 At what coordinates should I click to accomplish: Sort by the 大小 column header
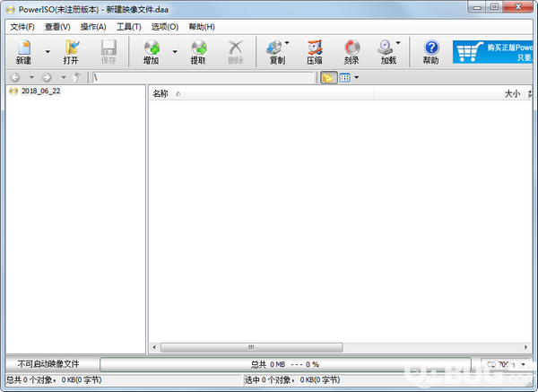coord(449,93)
